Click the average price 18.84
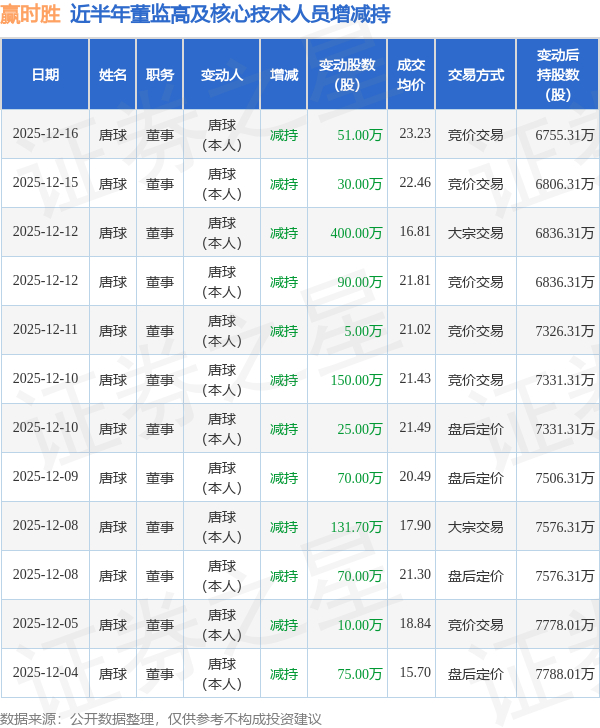Screen dimensions: 600x728 pyautogui.click(x=415, y=624)
